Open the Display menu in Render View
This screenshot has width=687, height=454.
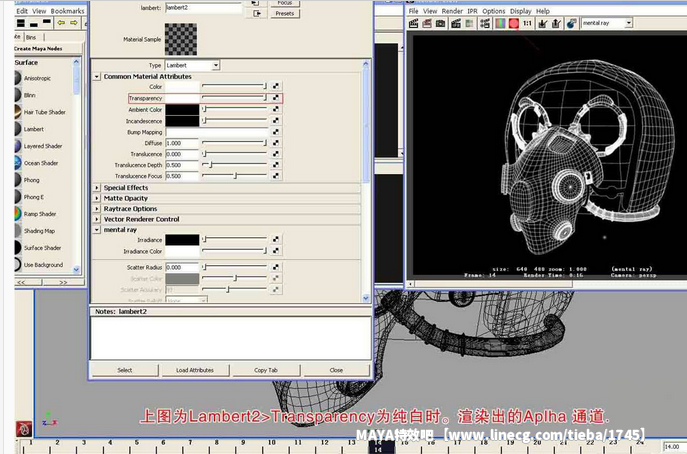(x=521, y=11)
